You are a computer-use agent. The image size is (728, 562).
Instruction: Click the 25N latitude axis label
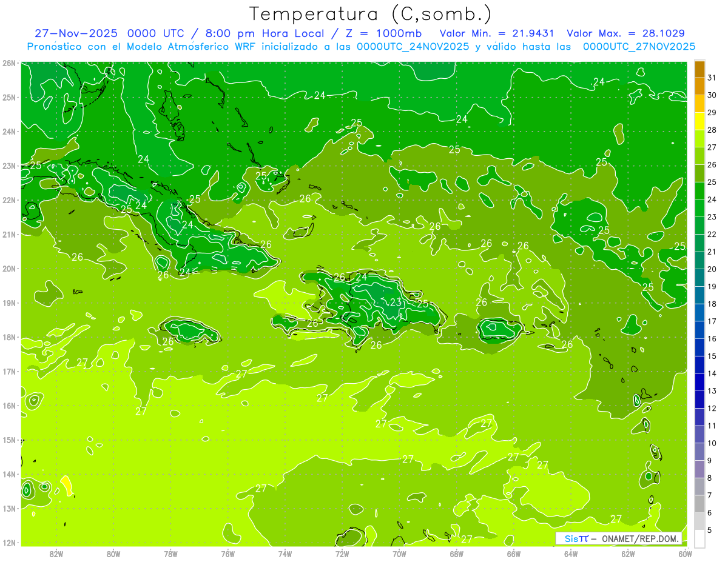tap(9, 97)
